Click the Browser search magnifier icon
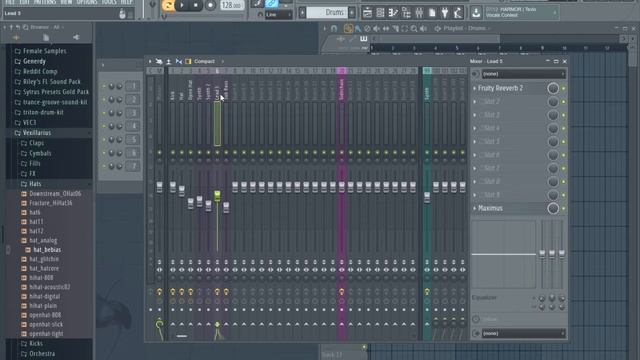Viewport: 640px width, 360px height. tap(25, 27)
